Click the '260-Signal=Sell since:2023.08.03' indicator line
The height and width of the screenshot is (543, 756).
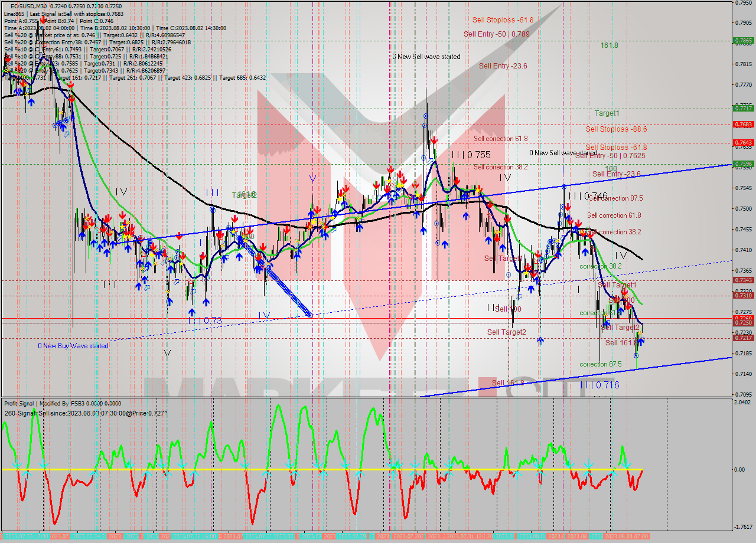86,413
